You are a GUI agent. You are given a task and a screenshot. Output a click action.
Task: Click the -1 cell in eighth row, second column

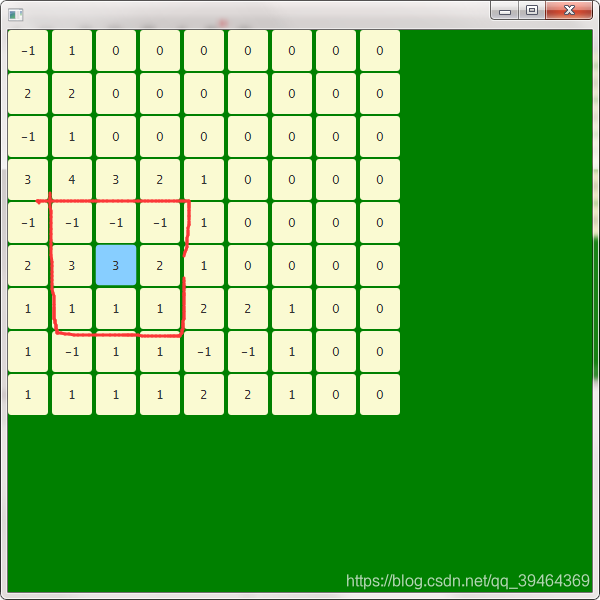pyautogui.click(x=72, y=351)
